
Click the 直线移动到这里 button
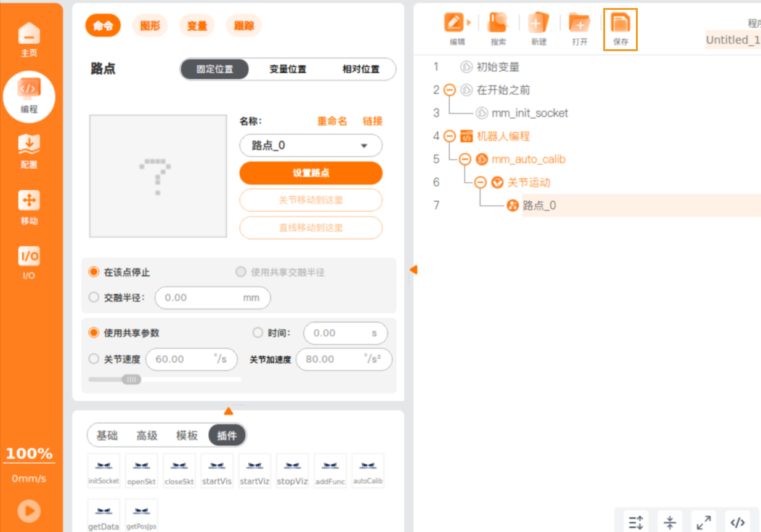311,228
